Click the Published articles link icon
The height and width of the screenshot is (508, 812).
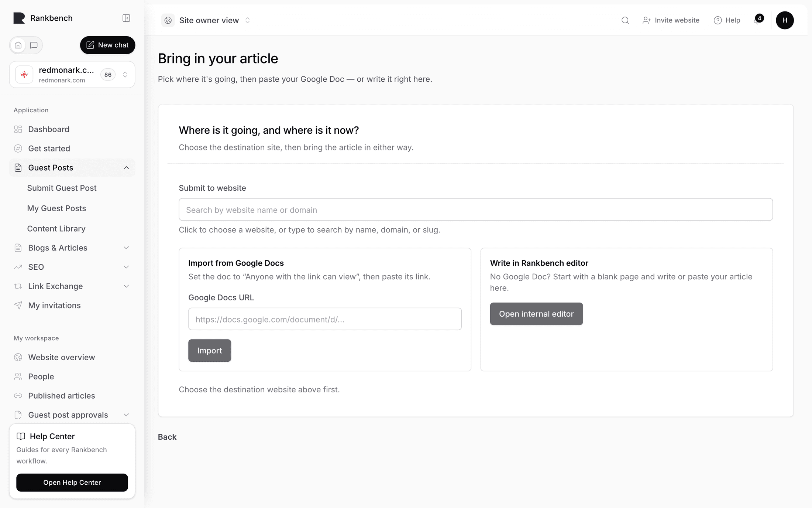pos(18,396)
